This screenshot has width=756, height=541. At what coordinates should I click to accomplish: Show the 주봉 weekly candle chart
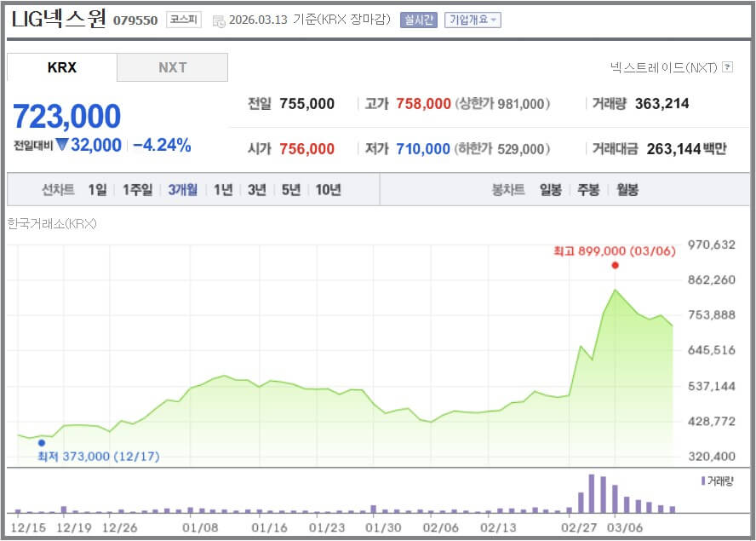click(588, 190)
